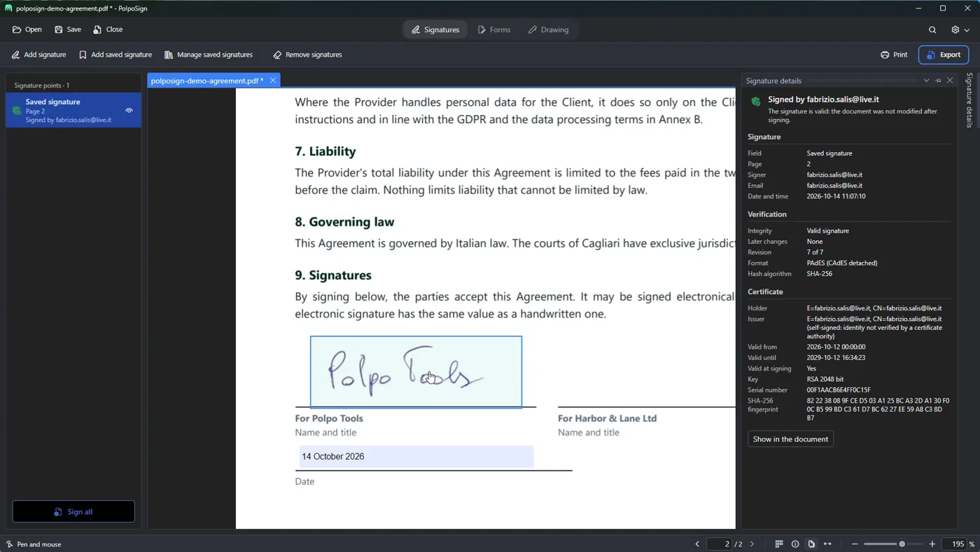Click the vertical Signature details side tab
Image resolution: width=980 pixels, height=552 pixels.
pyautogui.click(x=969, y=100)
